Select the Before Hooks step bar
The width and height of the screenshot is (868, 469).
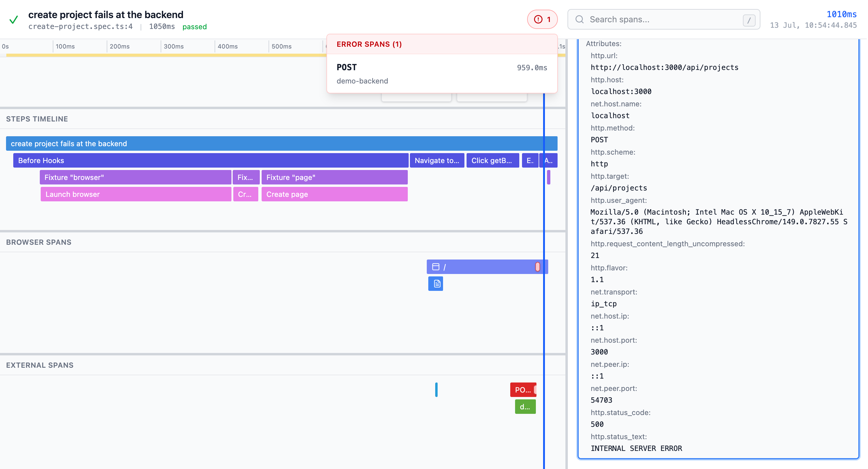point(211,160)
